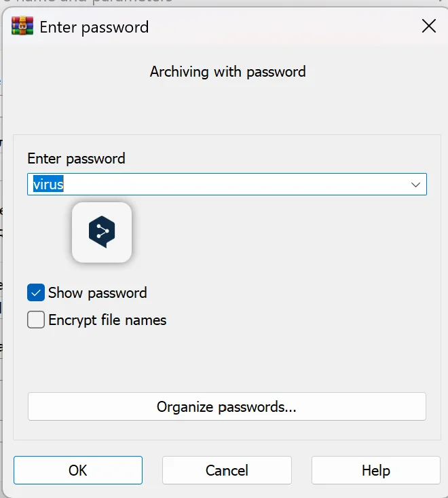The width and height of the screenshot is (448, 498).
Task: Uncheck the Show password checkbox
Action: coord(36,292)
